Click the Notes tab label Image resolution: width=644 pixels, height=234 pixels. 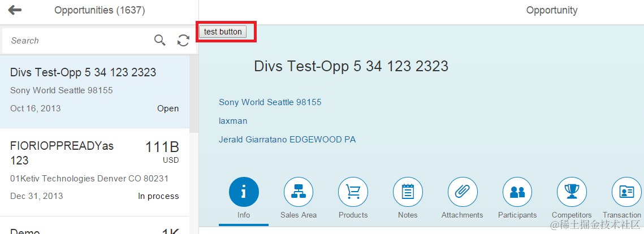pos(408,215)
